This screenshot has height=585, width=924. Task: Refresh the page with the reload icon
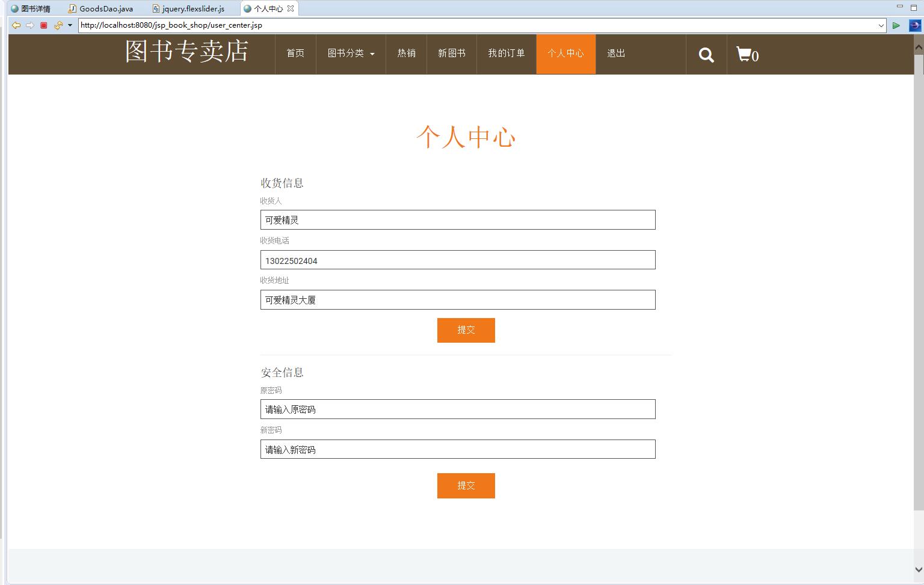pyautogui.click(x=57, y=25)
